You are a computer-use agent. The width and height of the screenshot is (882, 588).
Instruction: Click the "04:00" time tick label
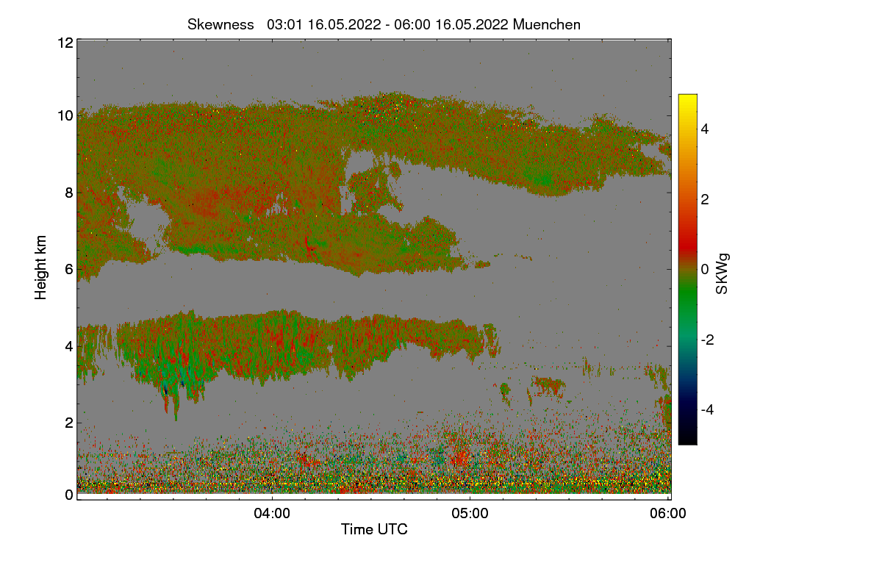[272, 514]
